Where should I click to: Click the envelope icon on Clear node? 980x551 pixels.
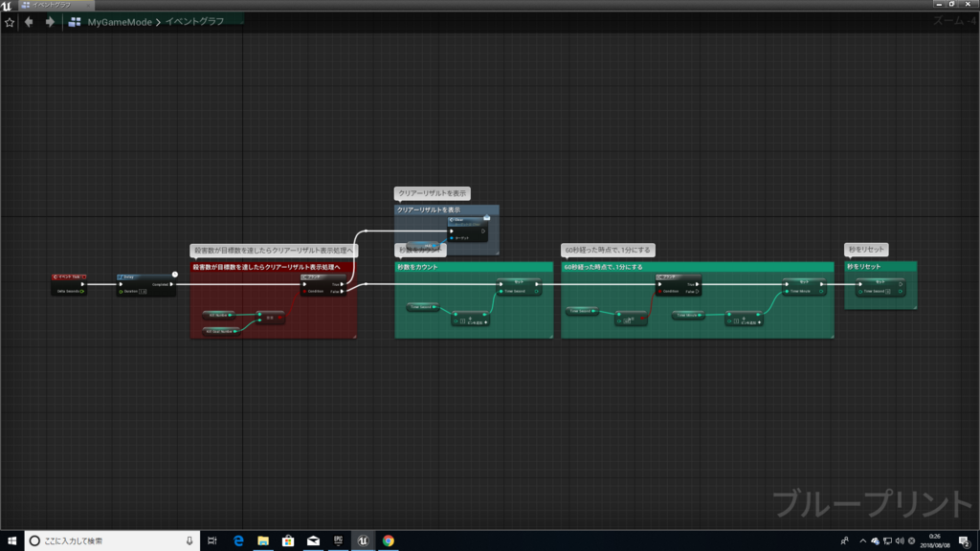[486, 218]
